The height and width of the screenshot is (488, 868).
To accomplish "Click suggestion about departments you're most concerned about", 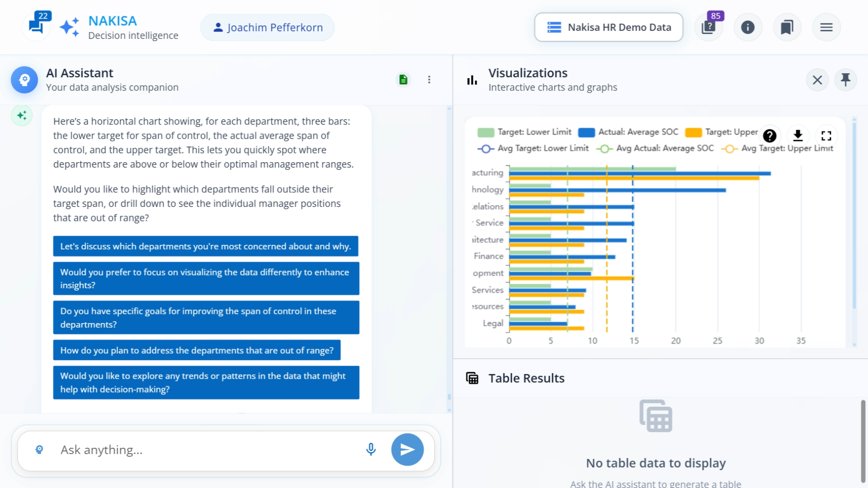I will click(x=206, y=246).
